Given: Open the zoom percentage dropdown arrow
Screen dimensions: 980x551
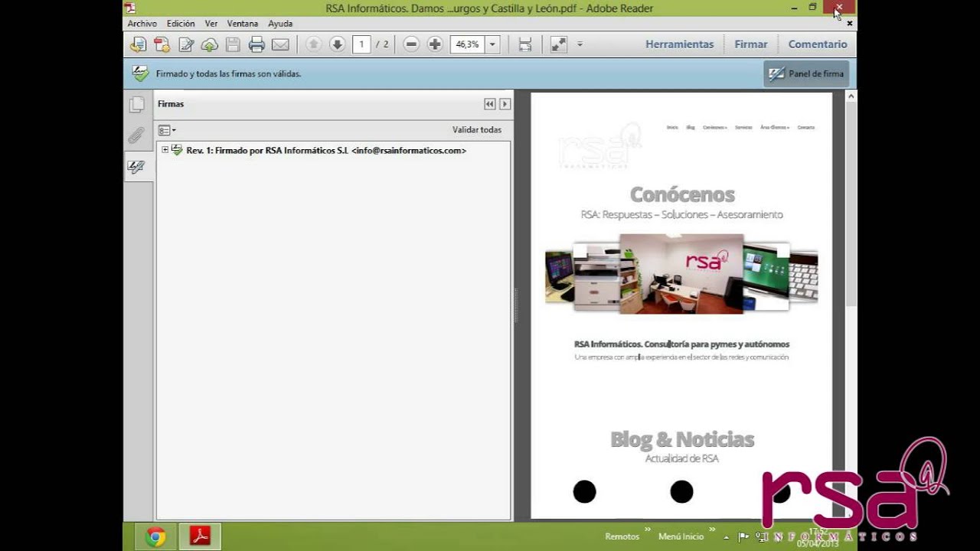Looking at the screenshot, I should pyautogui.click(x=492, y=44).
